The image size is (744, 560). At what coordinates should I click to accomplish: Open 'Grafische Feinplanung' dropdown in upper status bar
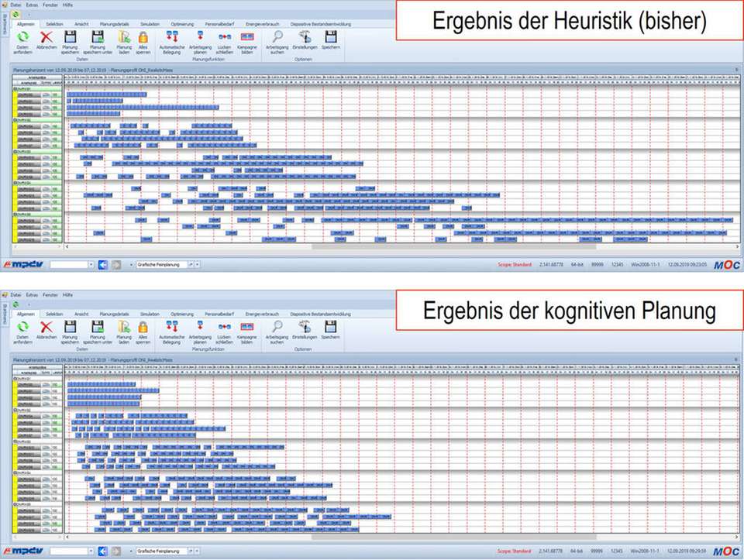197,265
